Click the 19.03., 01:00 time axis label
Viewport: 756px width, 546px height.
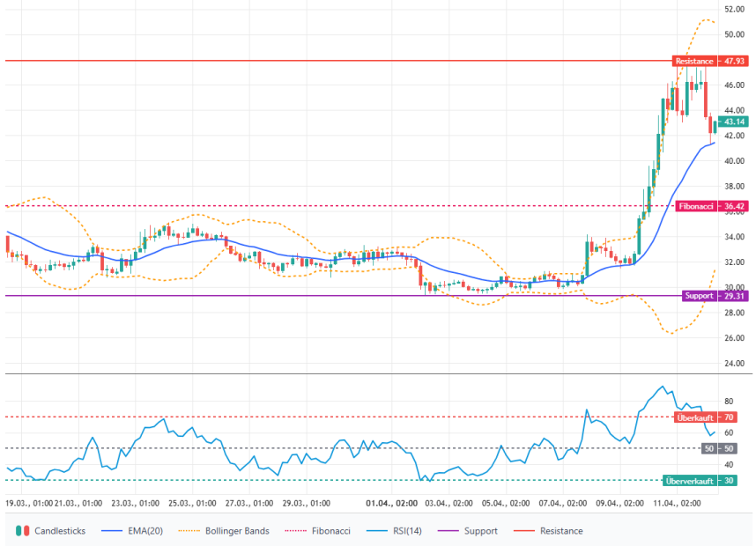pos(28,504)
